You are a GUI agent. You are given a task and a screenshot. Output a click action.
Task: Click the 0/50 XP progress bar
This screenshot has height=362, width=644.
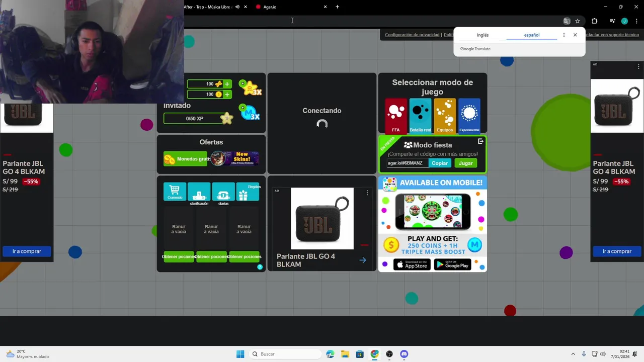195,119
